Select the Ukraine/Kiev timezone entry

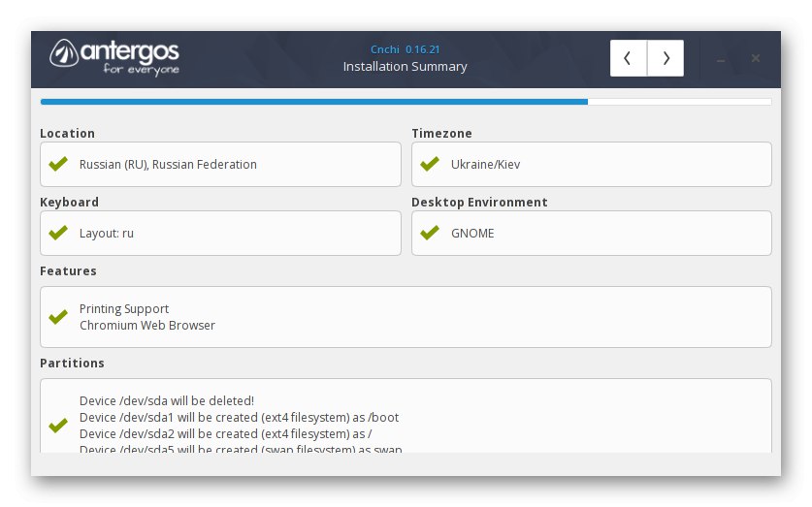pyautogui.click(x=485, y=165)
